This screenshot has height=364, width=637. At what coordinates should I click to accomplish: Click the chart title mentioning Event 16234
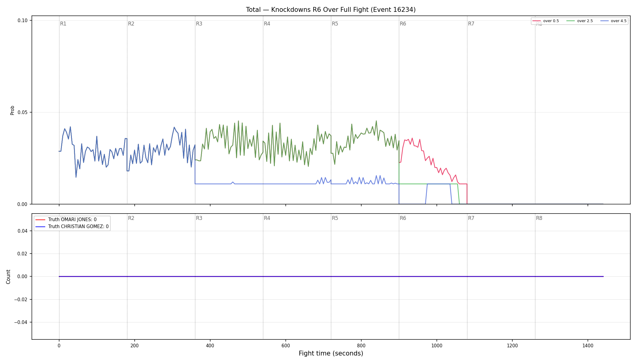pyautogui.click(x=331, y=10)
